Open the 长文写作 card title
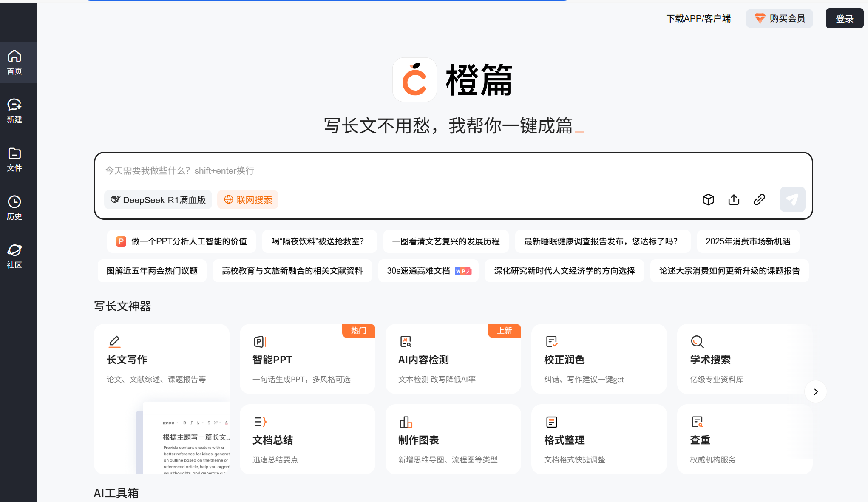 tap(127, 360)
